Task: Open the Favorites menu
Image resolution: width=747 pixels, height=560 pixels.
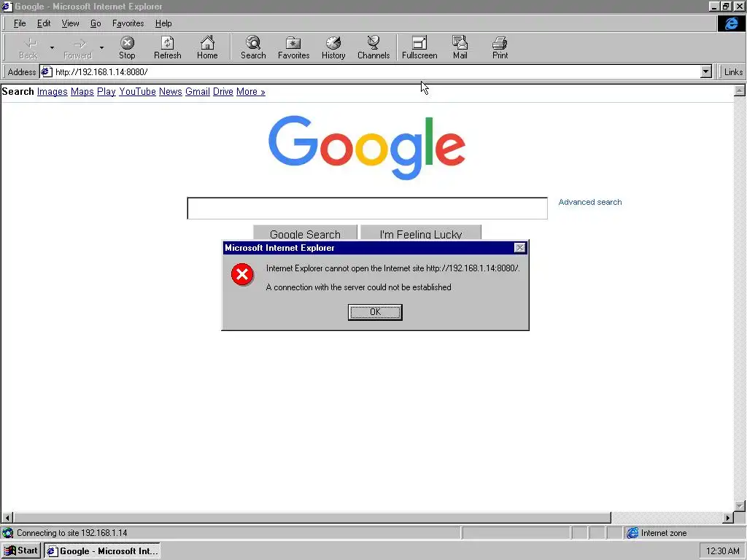Action: [x=128, y=23]
